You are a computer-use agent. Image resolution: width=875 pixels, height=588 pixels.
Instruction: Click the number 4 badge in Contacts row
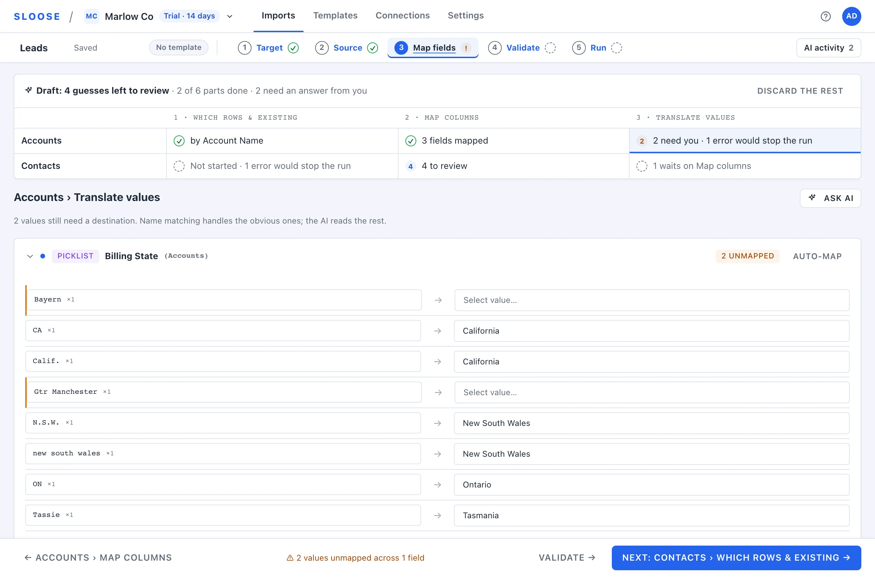pyautogui.click(x=410, y=166)
